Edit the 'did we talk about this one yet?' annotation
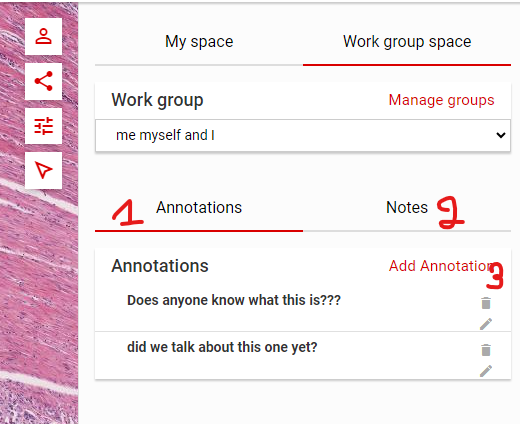 tap(486, 371)
